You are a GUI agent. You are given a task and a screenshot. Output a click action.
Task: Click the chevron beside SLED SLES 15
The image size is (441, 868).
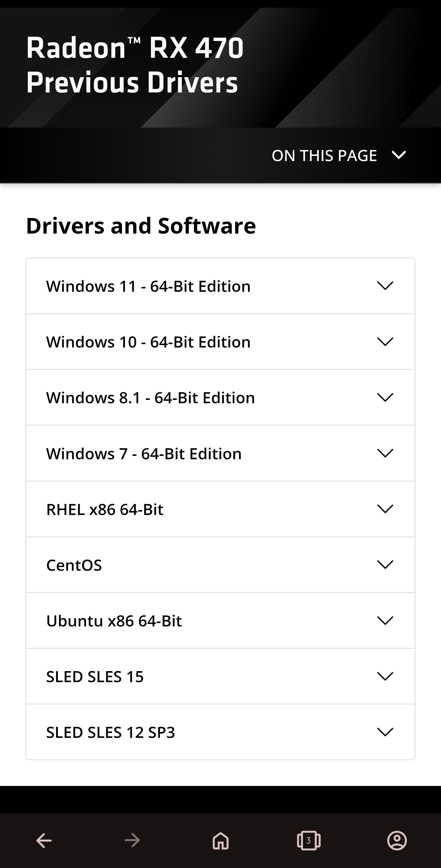(385, 676)
